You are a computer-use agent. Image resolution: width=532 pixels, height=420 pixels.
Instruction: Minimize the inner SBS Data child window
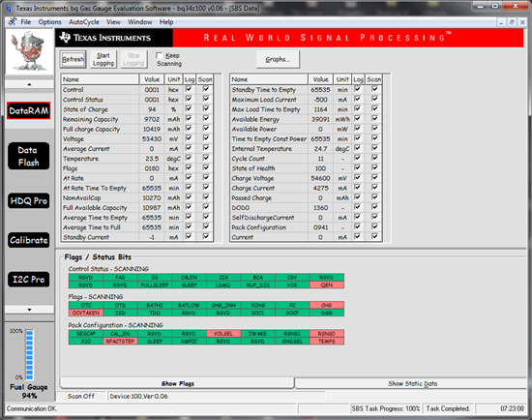pos(501,22)
